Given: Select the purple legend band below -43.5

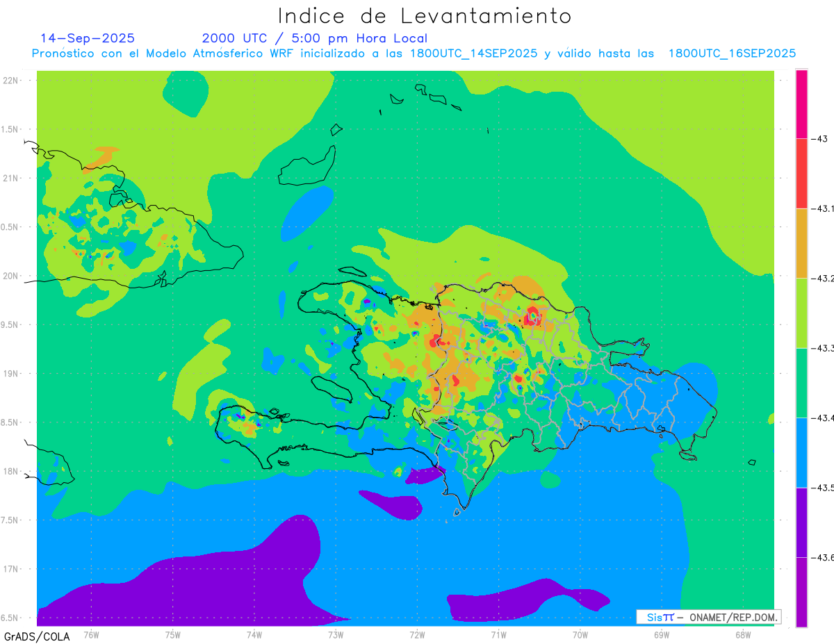Looking at the screenshot, I should pyautogui.click(x=801, y=522).
